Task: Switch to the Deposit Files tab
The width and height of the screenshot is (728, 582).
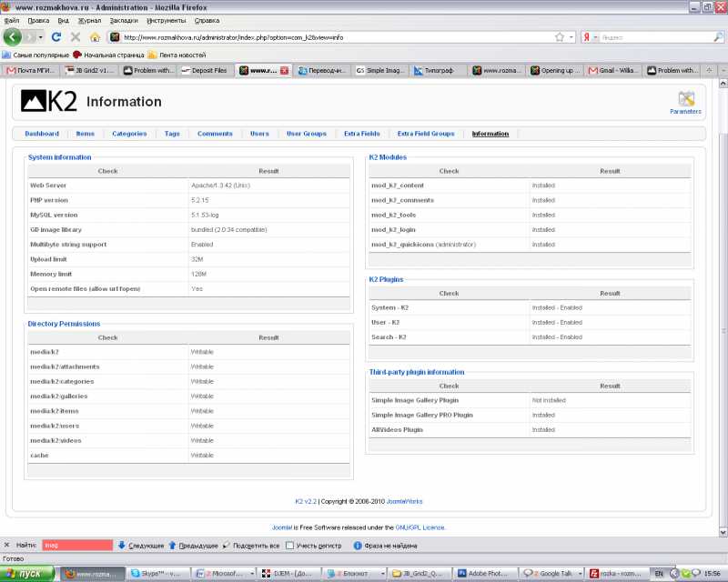Action: (x=205, y=71)
